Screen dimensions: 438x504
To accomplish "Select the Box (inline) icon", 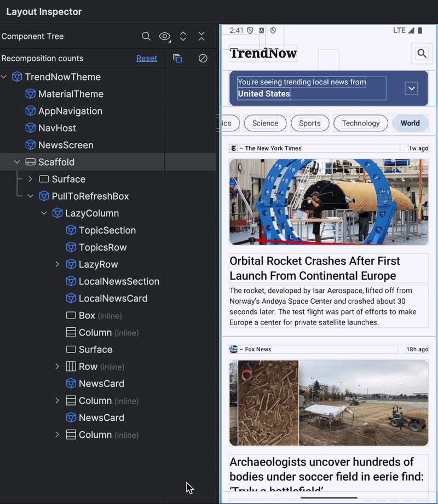I will (x=71, y=315).
